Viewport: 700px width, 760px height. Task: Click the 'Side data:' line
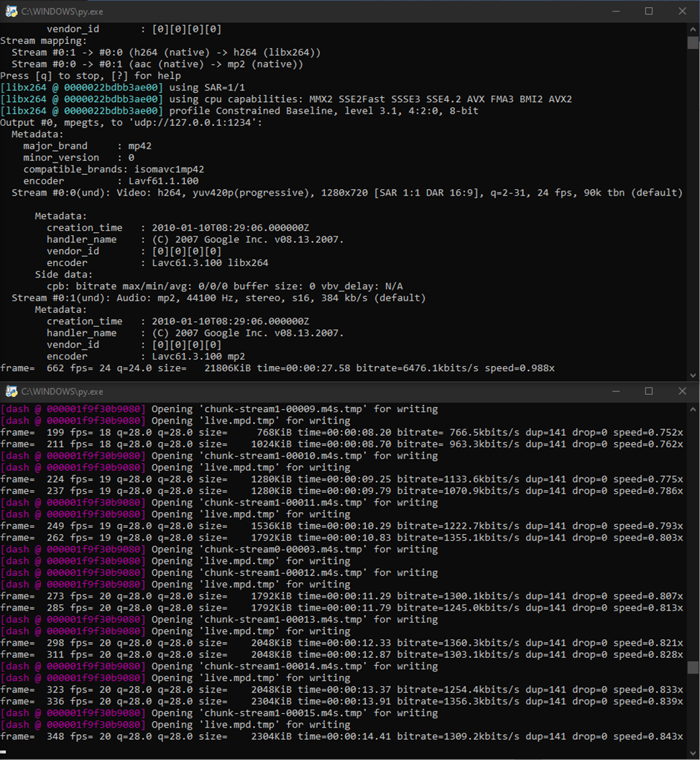pyautogui.click(x=63, y=275)
